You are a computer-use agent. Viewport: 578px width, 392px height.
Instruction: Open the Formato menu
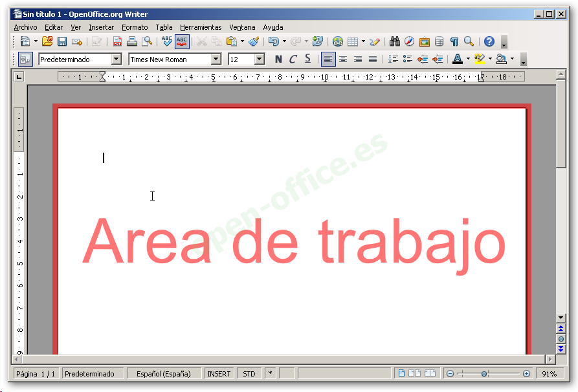pos(135,27)
